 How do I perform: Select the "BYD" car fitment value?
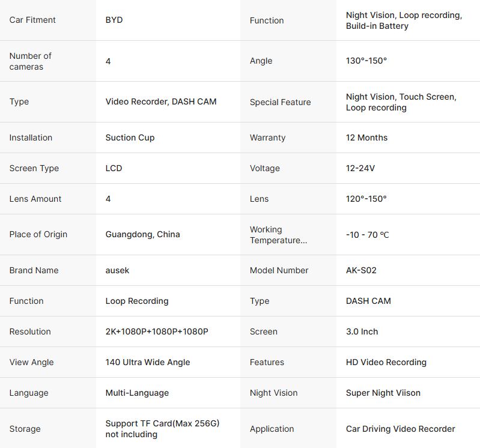click(114, 20)
